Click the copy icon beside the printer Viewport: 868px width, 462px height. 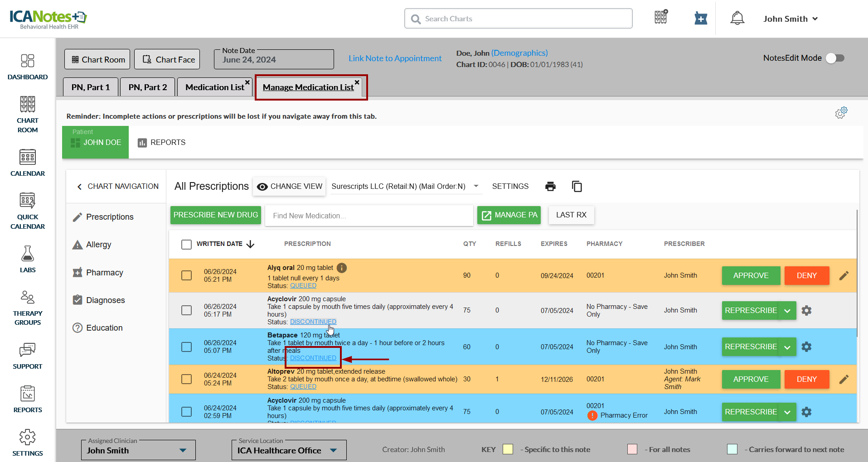[x=577, y=186]
